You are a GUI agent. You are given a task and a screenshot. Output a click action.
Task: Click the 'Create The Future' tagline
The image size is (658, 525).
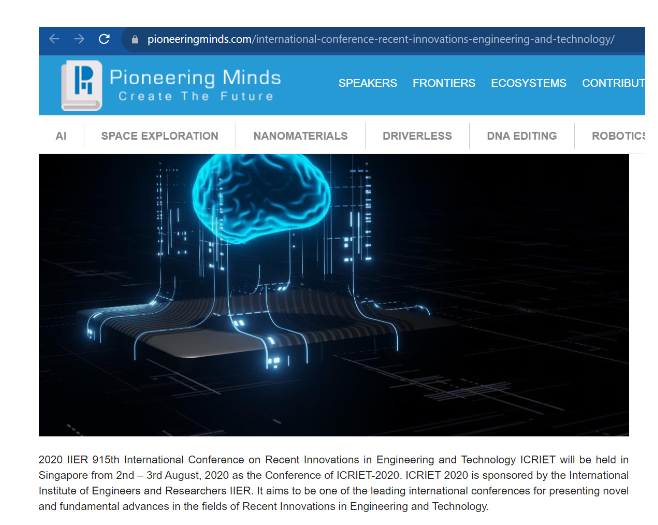[x=196, y=97]
